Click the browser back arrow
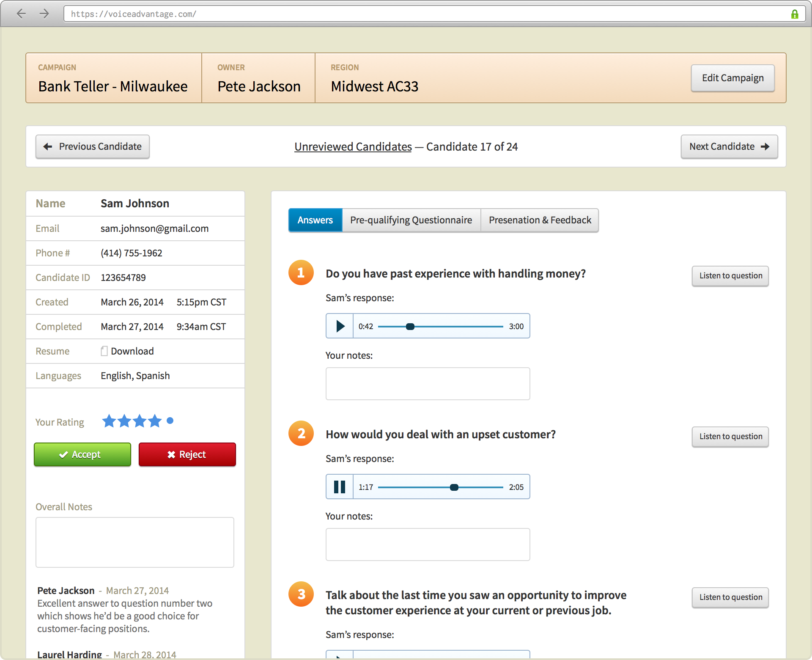Image resolution: width=812 pixels, height=660 pixels. click(x=21, y=14)
